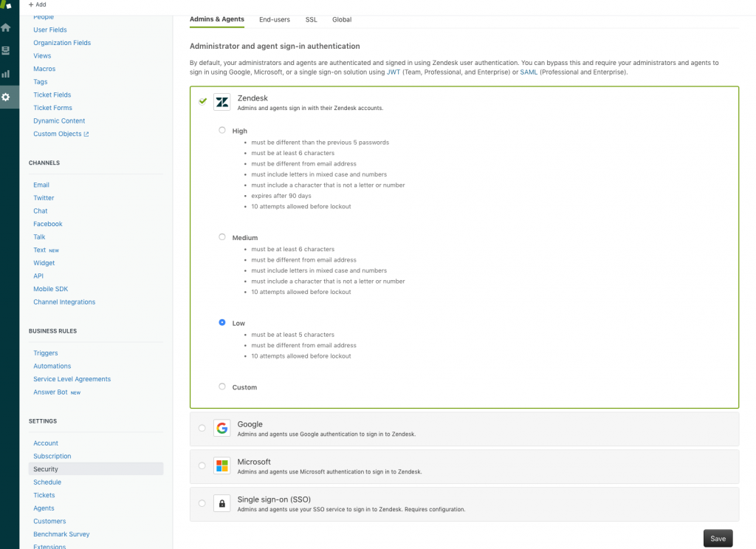
Task: Open Organization Fields settings
Action: 62,43
